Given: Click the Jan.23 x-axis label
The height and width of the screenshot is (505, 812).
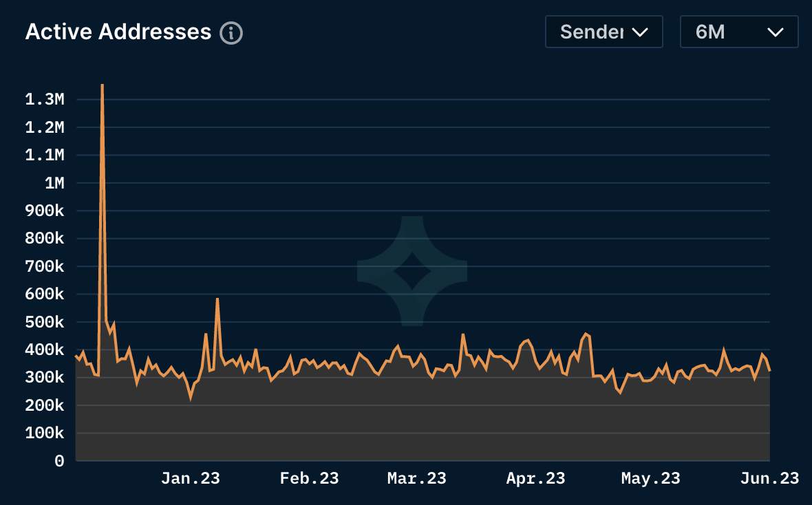Looking at the screenshot, I should (191, 478).
